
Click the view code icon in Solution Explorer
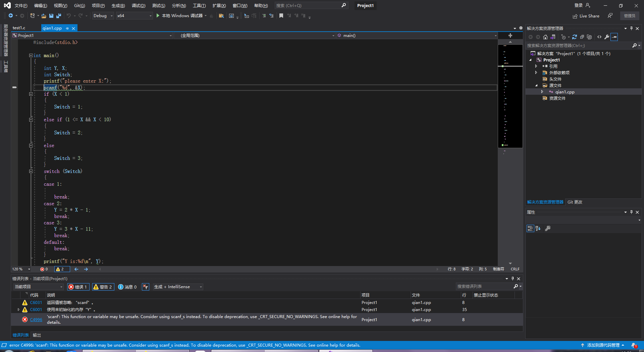click(x=599, y=37)
